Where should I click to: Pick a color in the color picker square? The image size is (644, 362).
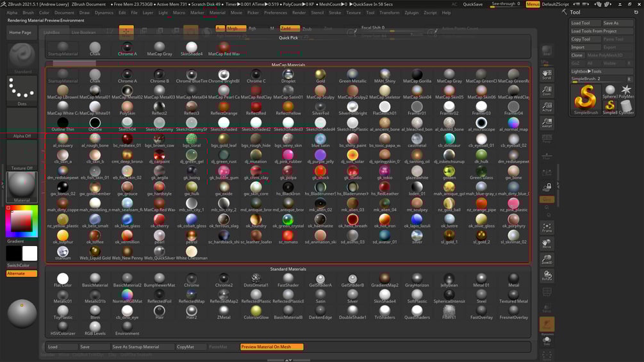click(21, 222)
